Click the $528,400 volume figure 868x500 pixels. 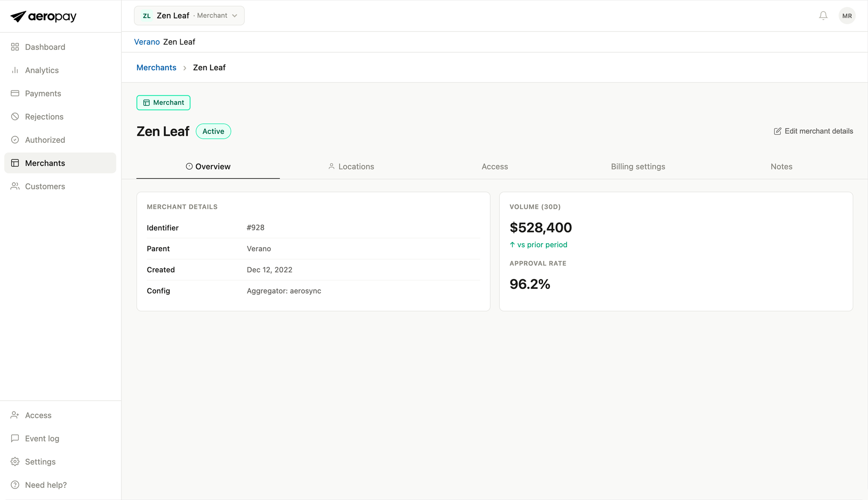pos(540,227)
